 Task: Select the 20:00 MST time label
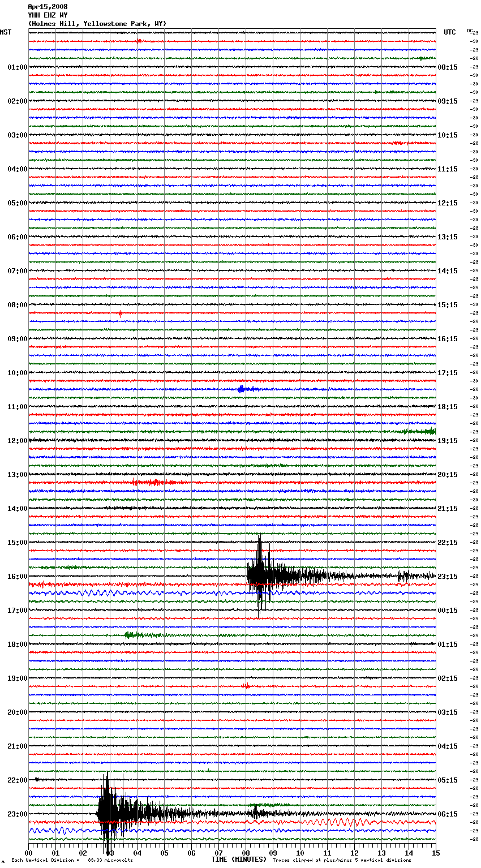[18, 712]
